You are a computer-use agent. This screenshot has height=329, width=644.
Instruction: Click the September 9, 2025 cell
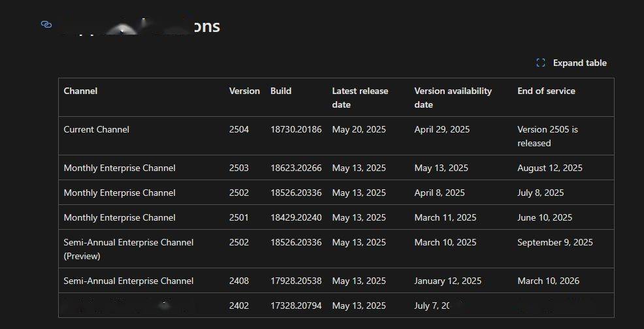555,242
